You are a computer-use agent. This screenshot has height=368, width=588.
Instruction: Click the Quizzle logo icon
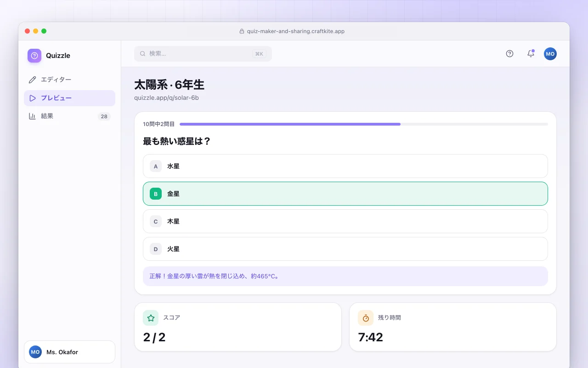pos(34,56)
